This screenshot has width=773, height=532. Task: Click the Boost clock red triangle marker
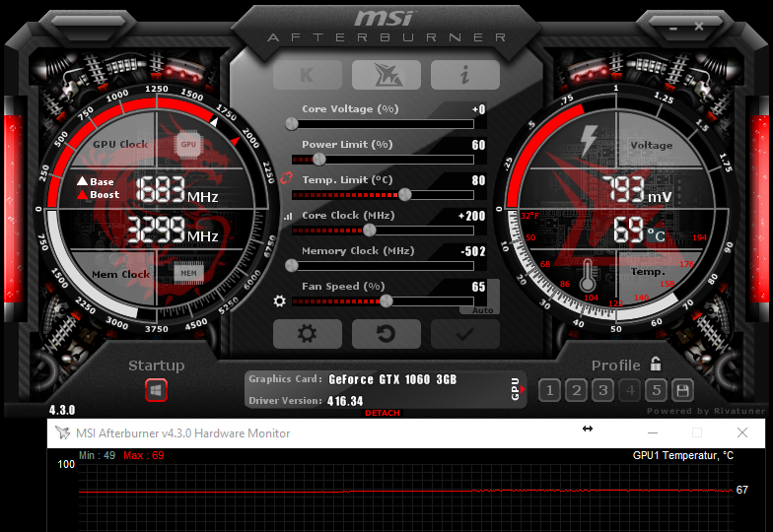point(83,195)
